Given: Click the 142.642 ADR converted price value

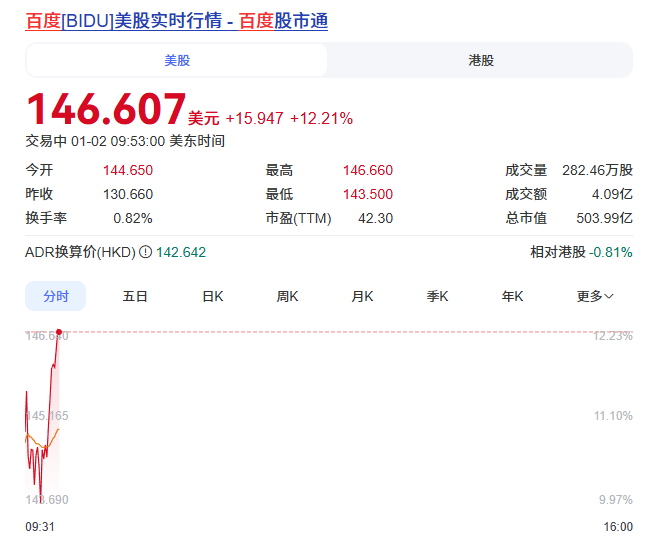Looking at the screenshot, I should [x=181, y=252].
